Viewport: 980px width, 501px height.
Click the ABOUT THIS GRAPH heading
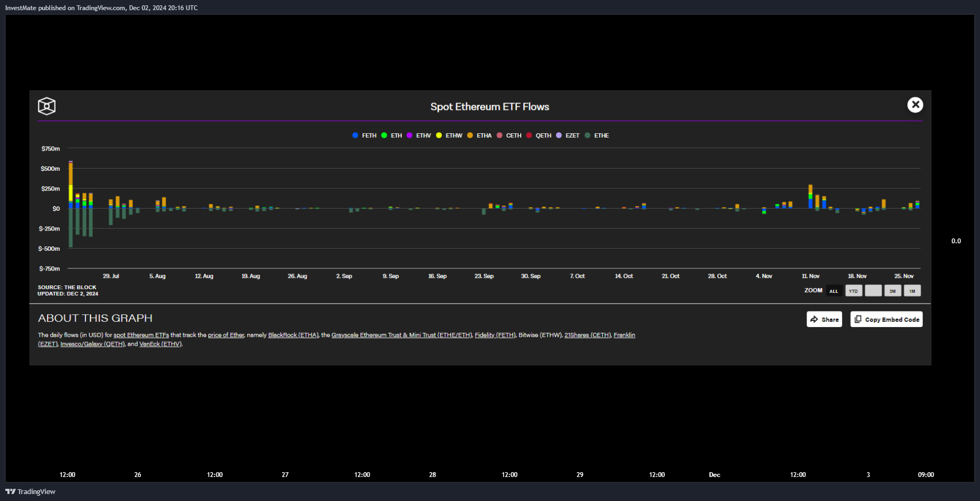[95, 318]
